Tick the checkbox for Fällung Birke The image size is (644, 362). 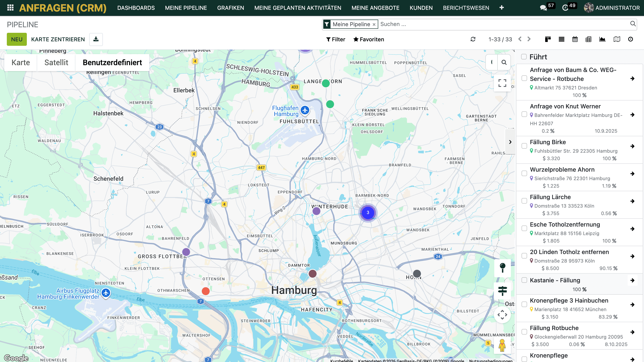point(524,146)
